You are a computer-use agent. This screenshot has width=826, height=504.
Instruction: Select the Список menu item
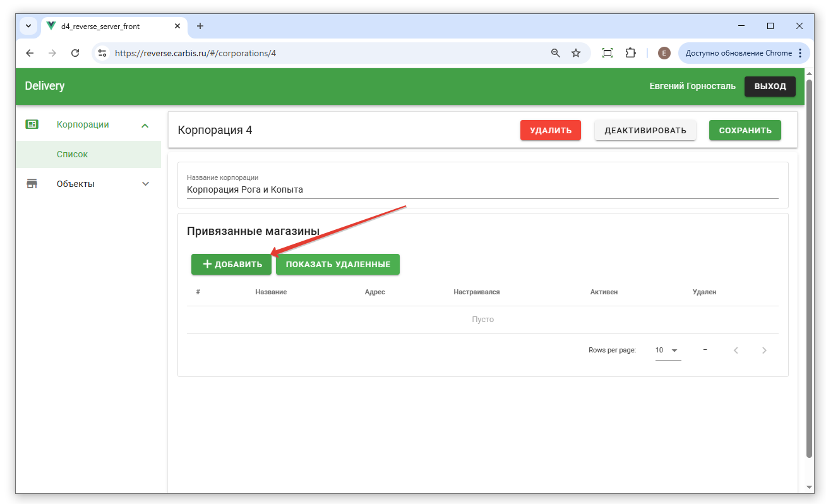pos(73,154)
